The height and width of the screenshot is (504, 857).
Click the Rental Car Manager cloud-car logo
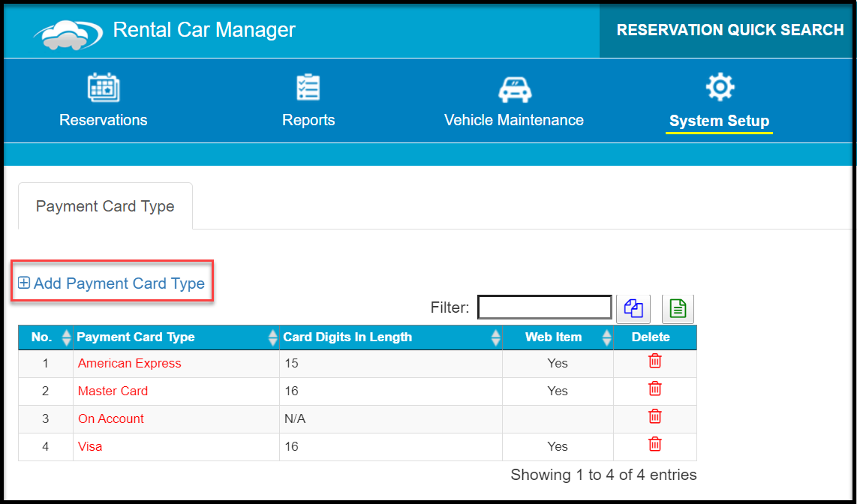(x=68, y=35)
